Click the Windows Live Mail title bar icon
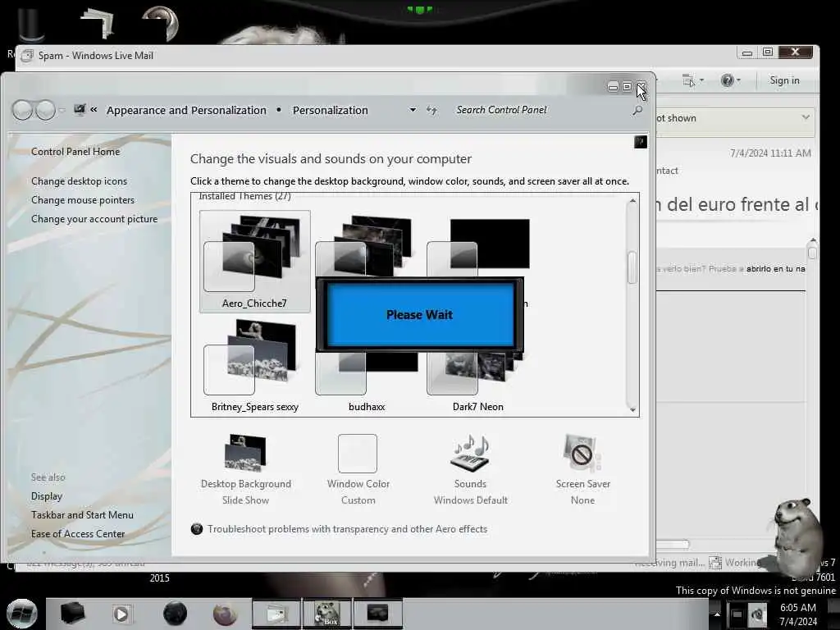This screenshot has height=630, width=840. point(27,56)
